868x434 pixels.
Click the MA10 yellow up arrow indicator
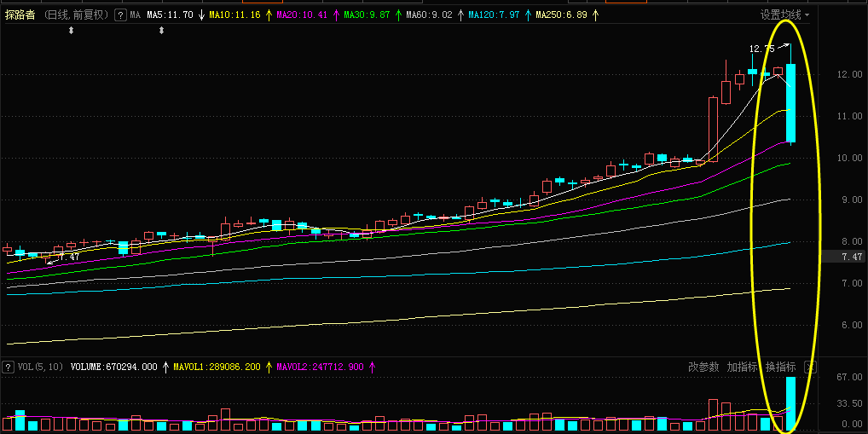click(269, 15)
